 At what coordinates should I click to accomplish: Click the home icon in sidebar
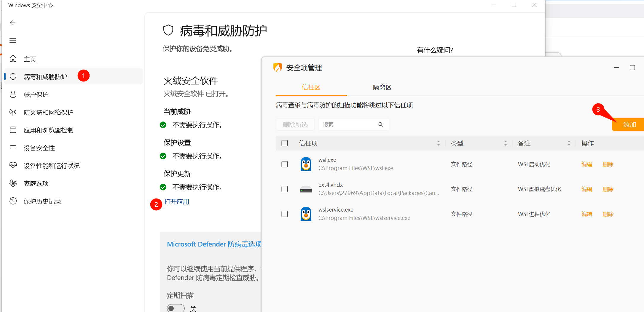click(13, 59)
